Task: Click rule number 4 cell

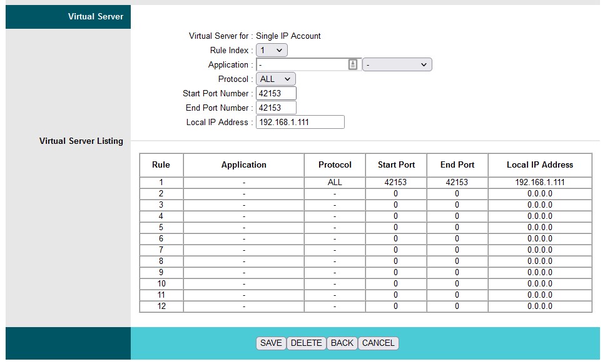Action: click(161, 216)
